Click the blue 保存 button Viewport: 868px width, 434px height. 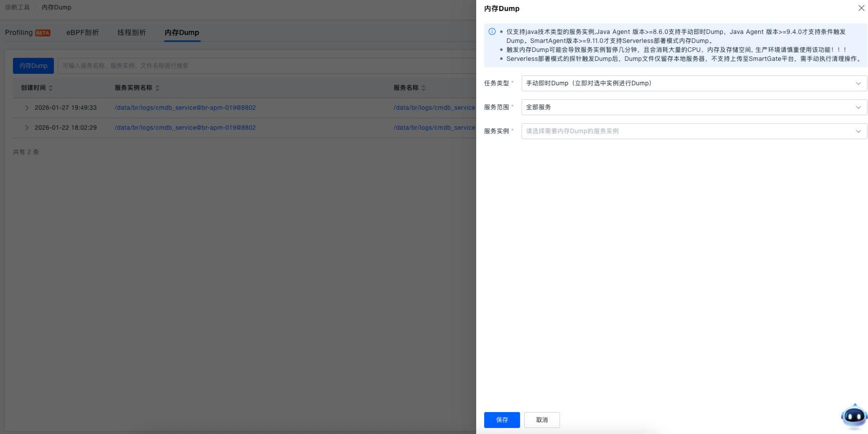click(x=502, y=420)
